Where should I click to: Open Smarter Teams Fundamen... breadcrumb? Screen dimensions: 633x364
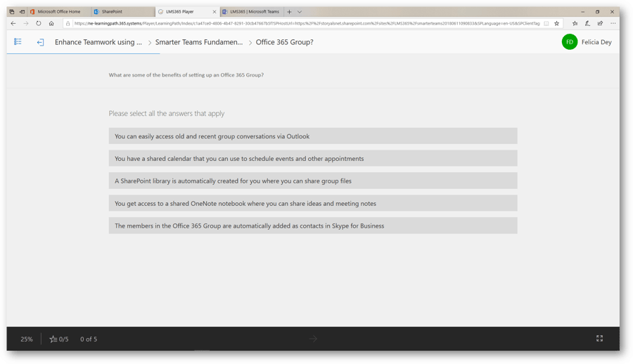199,42
